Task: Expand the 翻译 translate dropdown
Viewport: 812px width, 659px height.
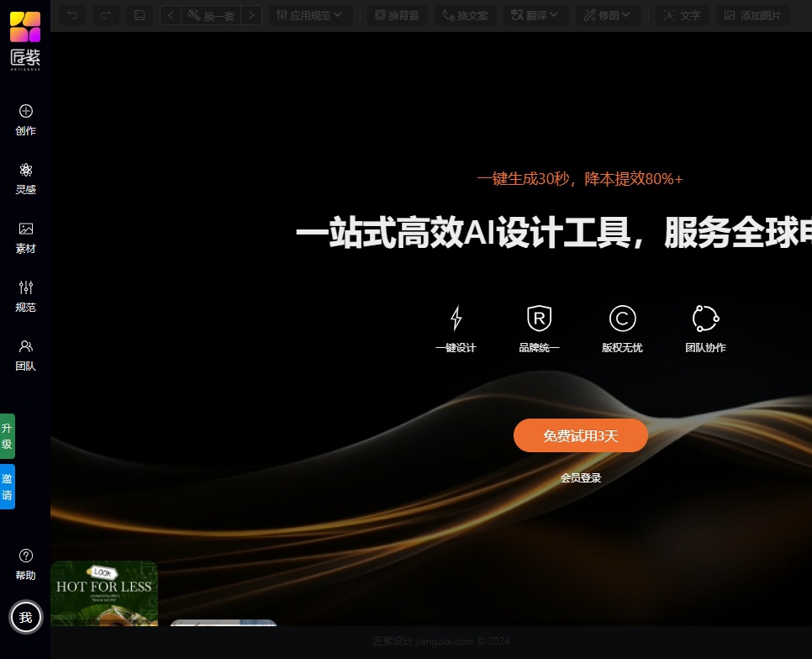Action: pos(535,15)
